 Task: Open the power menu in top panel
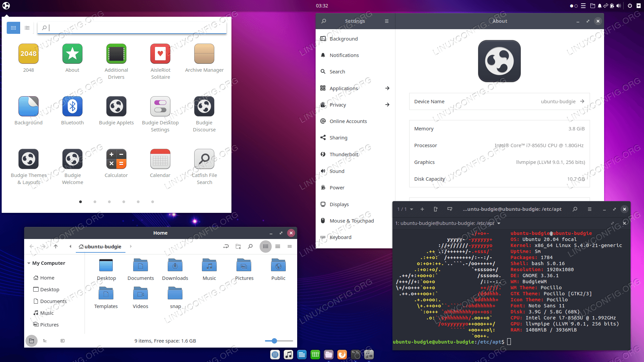tap(630, 6)
